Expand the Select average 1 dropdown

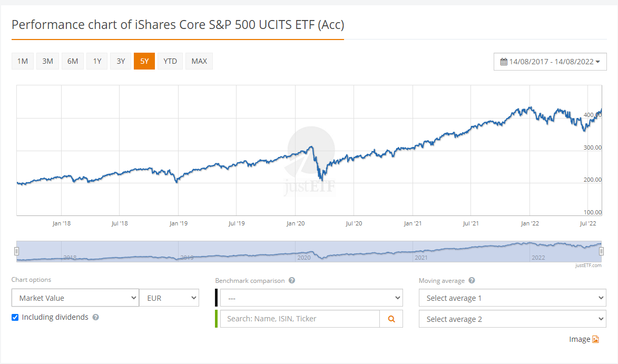click(513, 298)
